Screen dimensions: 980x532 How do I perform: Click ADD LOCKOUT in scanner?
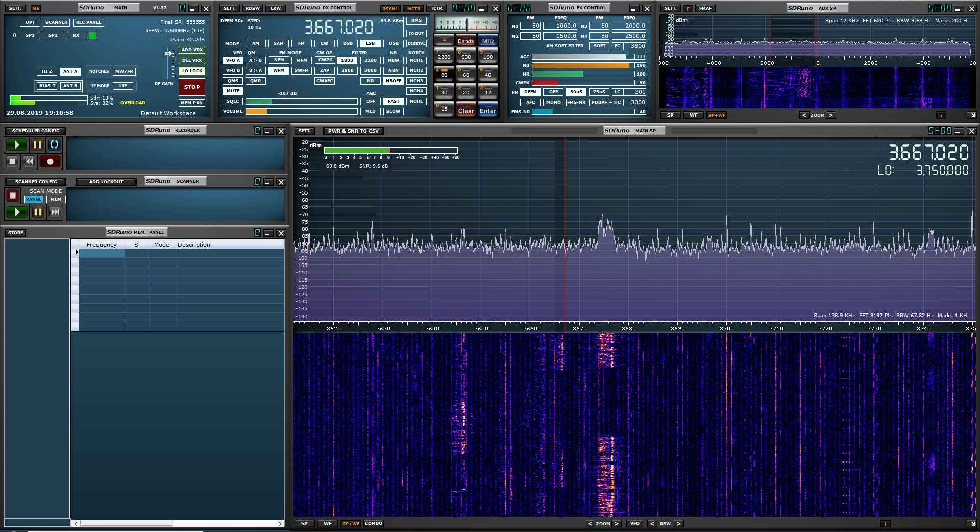tap(106, 182)
